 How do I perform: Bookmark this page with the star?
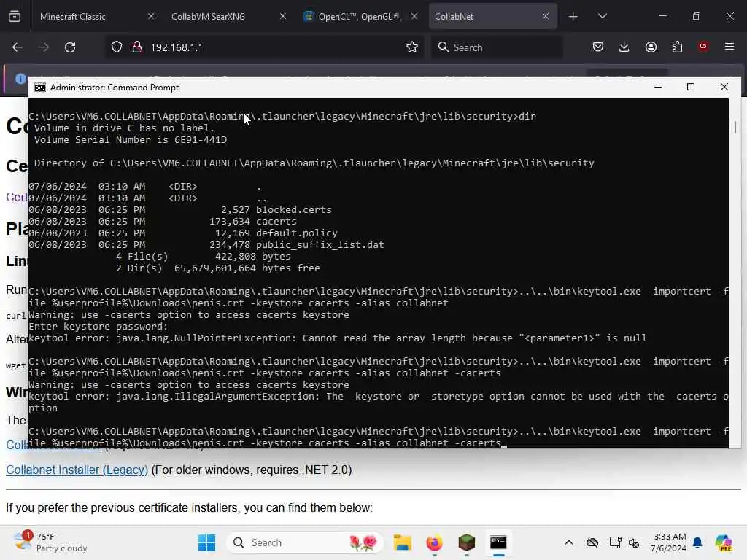point(412,47)
